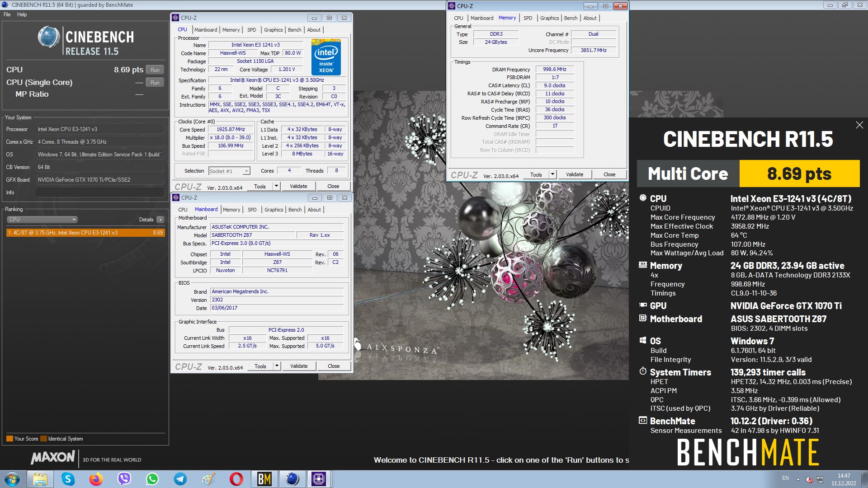This screenshot has width=868, height=488.
Task: Click the Motherboard icon in BenchMate panel
Action: (x=643, y=318)
